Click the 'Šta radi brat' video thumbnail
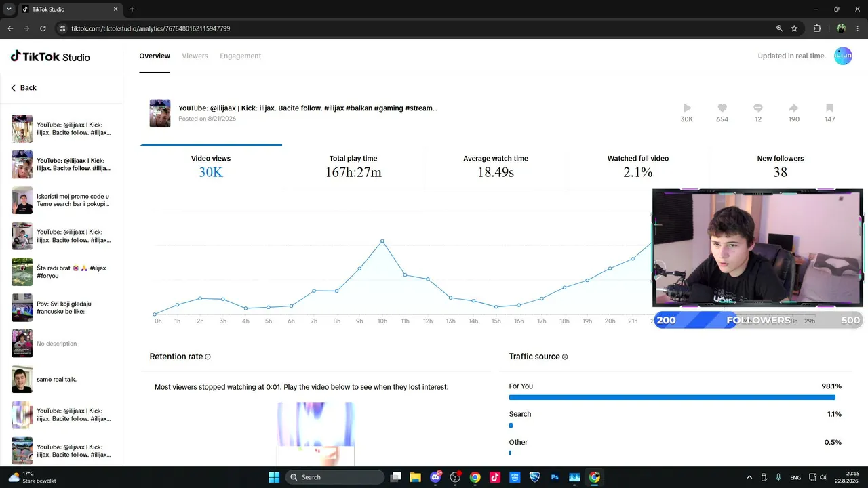 (22, 272)
